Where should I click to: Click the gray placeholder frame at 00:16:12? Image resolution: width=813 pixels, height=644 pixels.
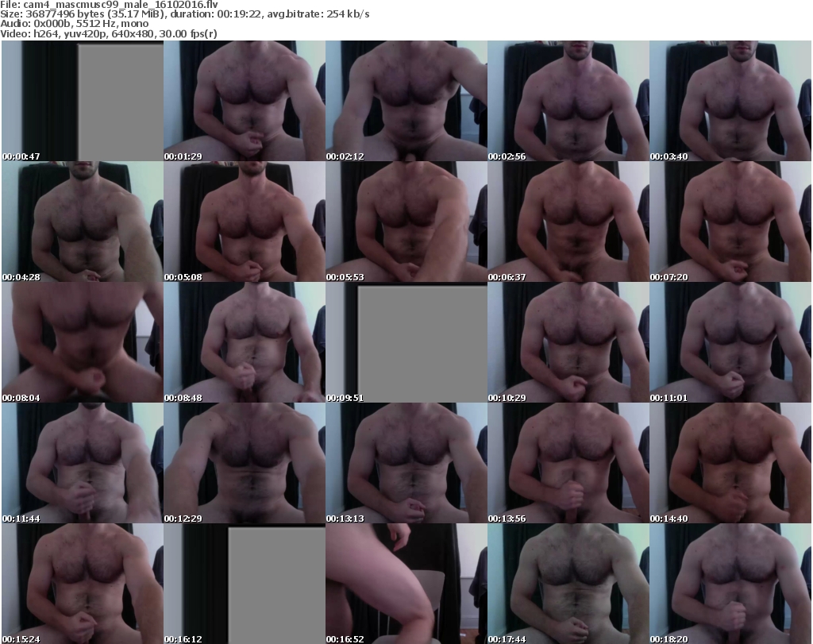coord(245,584)
